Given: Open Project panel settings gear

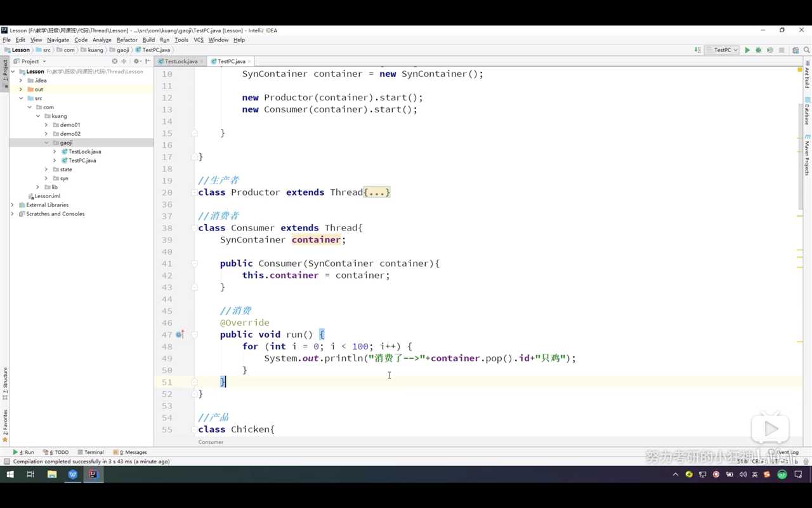Looking at the screenshot, I should pyautogui.click(x=136, y=62).
